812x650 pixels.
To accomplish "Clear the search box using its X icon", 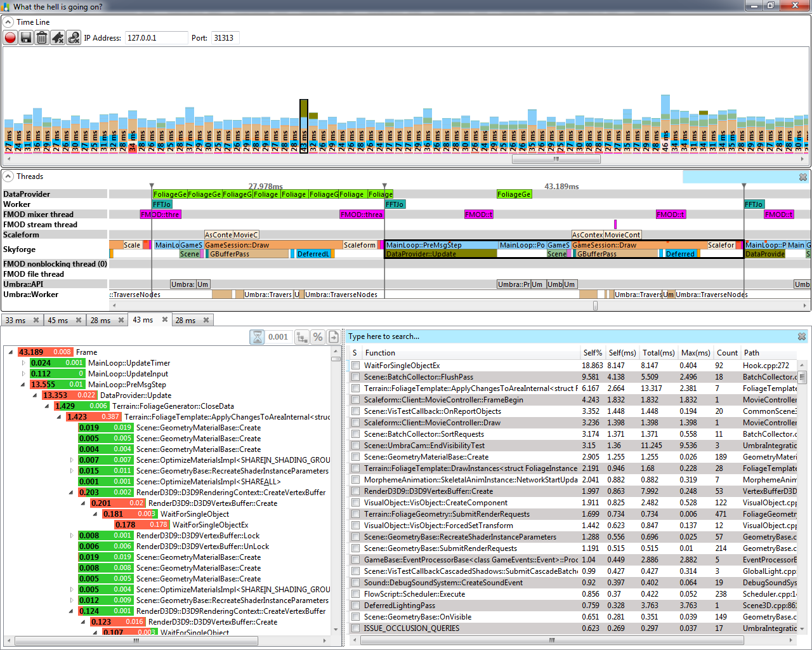I will click(802, 336).
